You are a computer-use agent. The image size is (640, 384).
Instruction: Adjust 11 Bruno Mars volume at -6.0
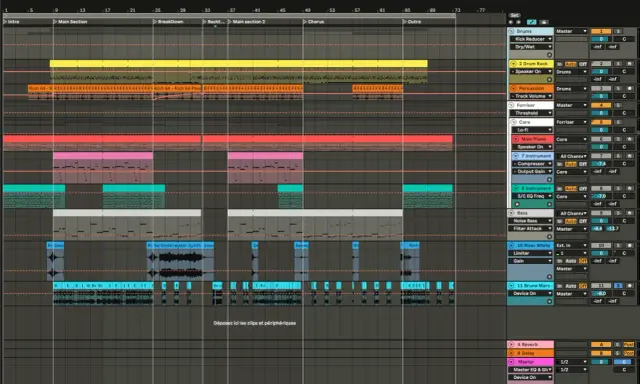(x=601, y=293)
